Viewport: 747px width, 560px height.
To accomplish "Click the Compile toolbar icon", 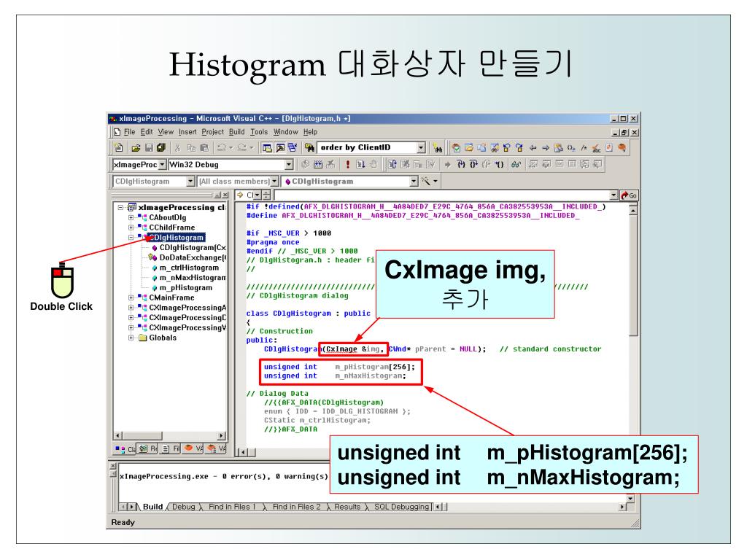I will click(x=306, y=165).
